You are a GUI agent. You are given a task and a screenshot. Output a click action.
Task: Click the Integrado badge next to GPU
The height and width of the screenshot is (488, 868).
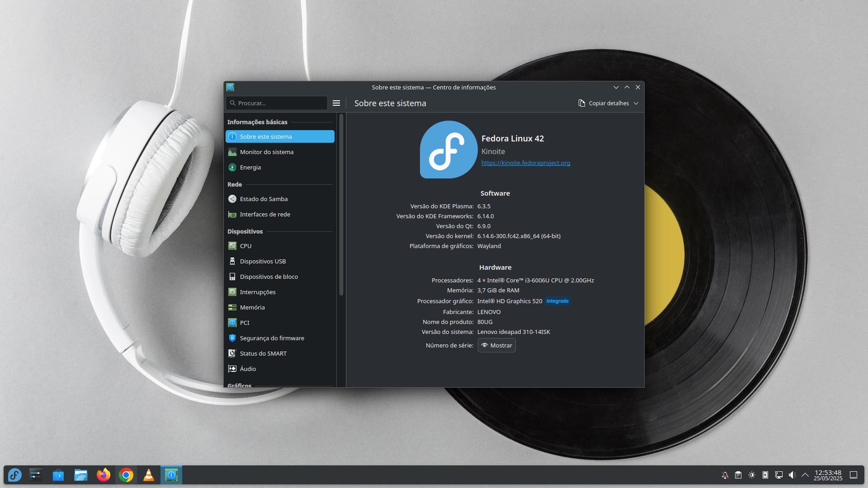(x=557, y=301)
